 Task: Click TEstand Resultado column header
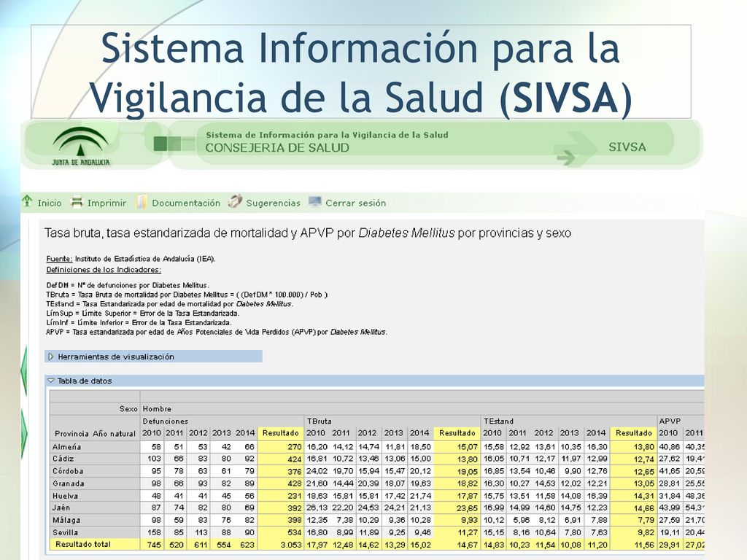[634, 433]
